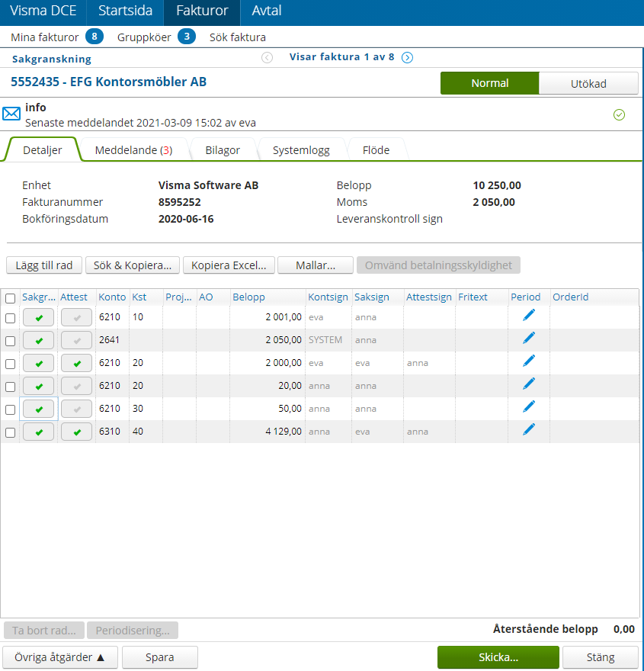This screenshot has width=644, height=671.
Task: Check the select-all rows checkbox in header
Action: click(x=10, y=298)
